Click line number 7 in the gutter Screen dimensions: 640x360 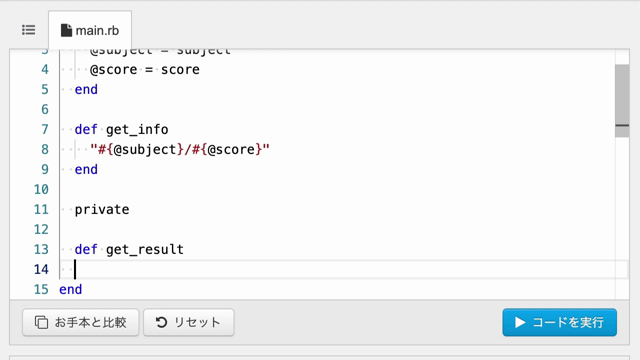click(45, 129)
